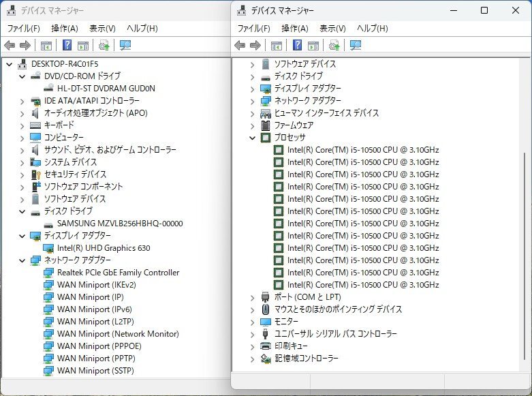
Task: Collapse the プロセッサ node
Action: coord(253,138)
